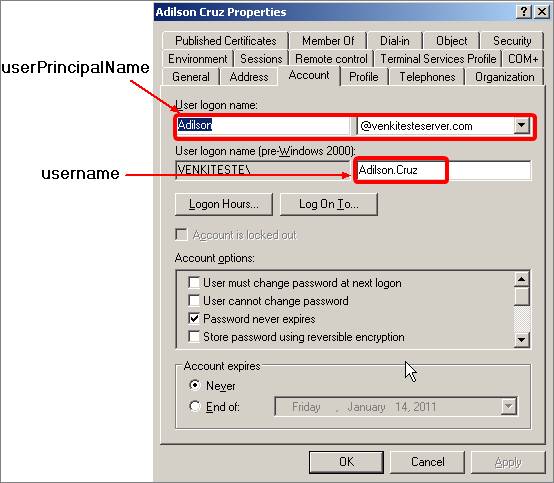Confirm with the OK button
554x483 pixels.
pos(346,462)
